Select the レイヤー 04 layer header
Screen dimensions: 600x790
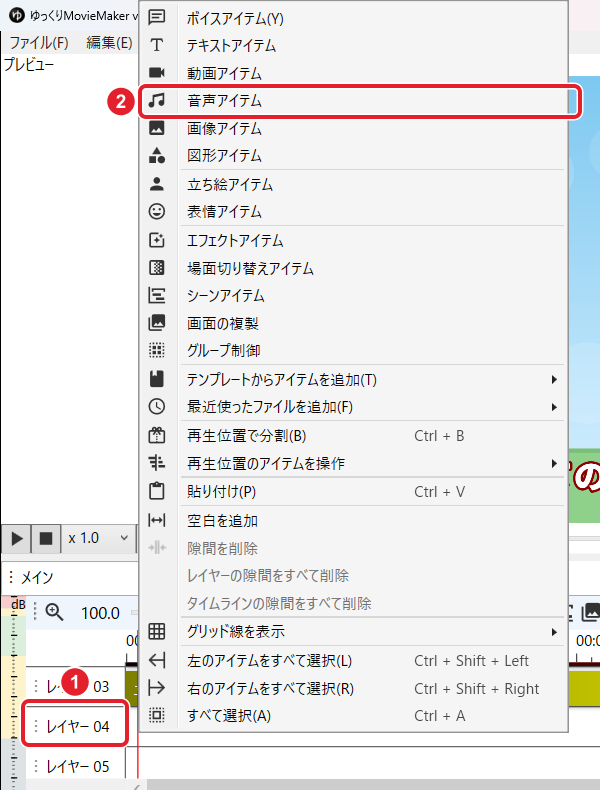[x=75, y=726]
